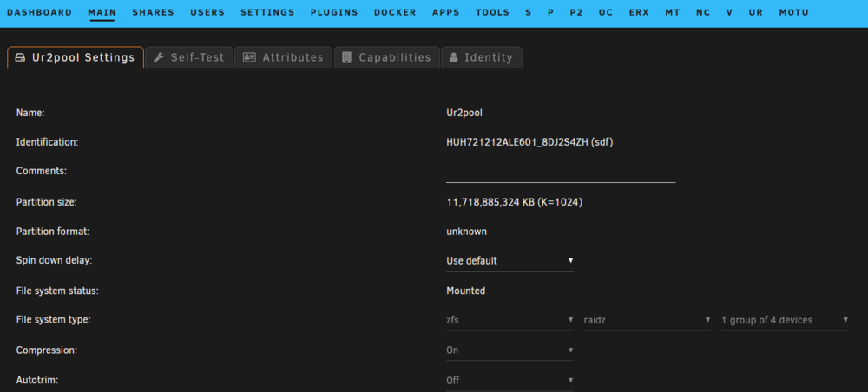Click the Spin down delay label

(x=54, y=260)
